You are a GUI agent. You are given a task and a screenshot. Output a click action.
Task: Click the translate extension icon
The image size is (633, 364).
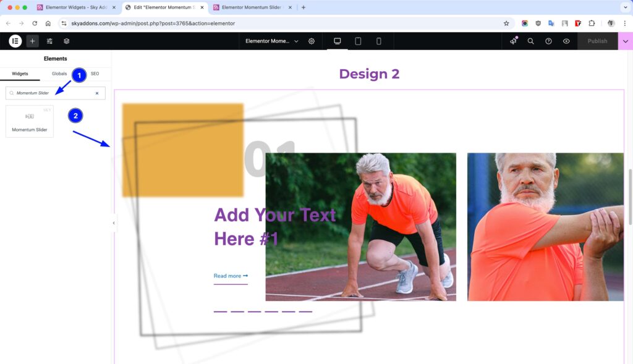point(551,23)
